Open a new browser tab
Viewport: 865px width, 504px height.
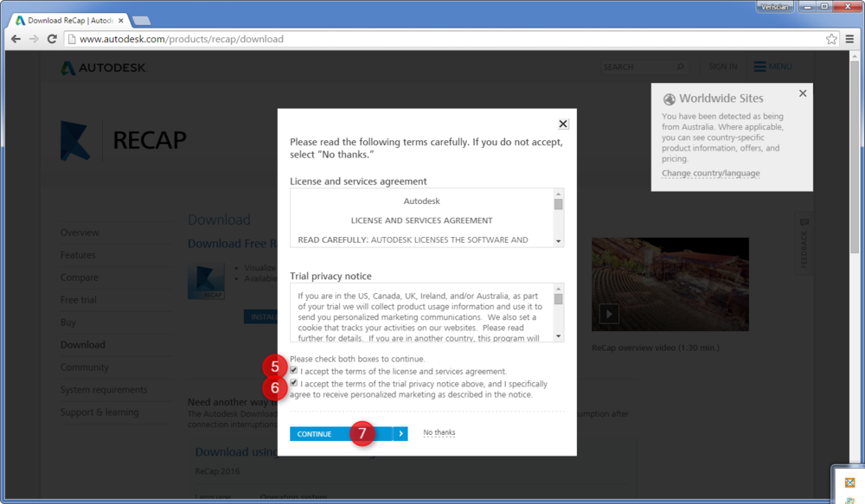(x=141, y=21)
